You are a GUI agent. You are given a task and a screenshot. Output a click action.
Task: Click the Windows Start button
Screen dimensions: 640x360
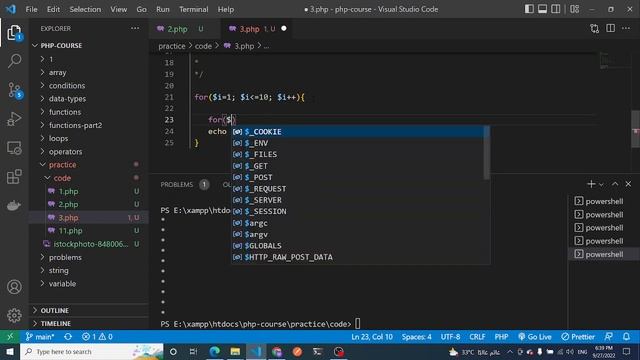10,351
